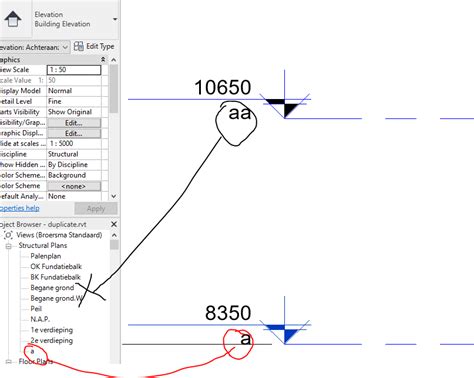
Task: Open the Properties help link
Action: pyautogui.click(x=20, y=208)
